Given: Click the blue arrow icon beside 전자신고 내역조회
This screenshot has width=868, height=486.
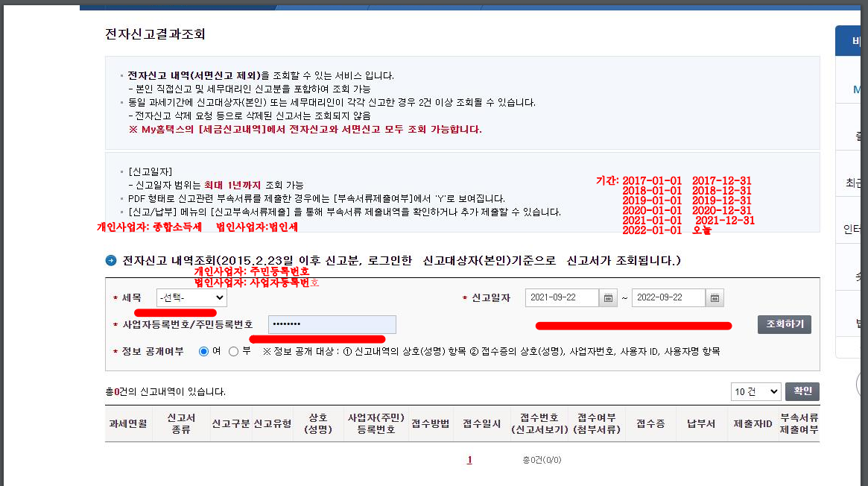Looking at the screenshot, I should point(111,260).
